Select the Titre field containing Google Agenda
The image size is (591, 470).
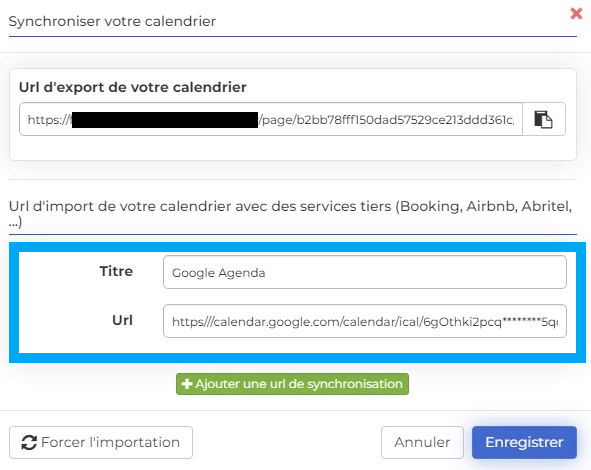(x=364, y=272)
